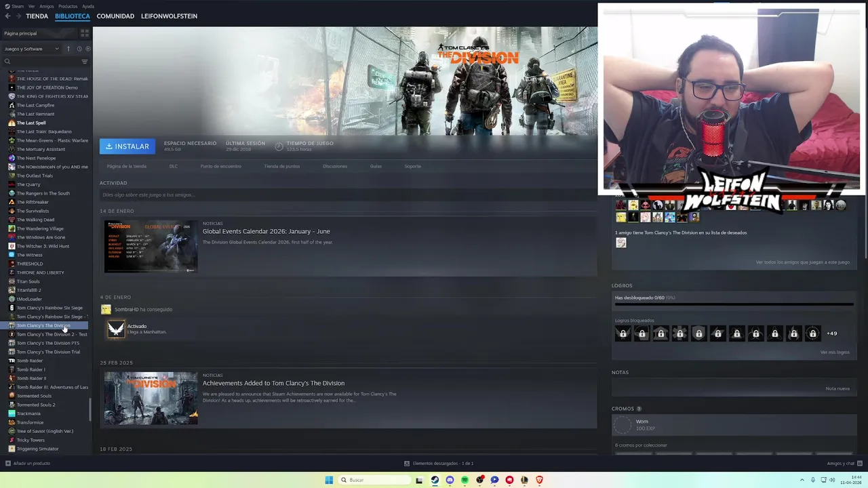Screen dimensions: 868x488
Task: Click the plus icon beside Añadir un producto
Action: point(8,464)
